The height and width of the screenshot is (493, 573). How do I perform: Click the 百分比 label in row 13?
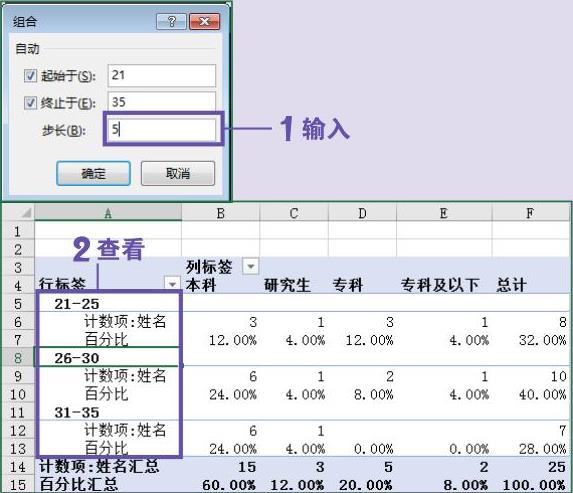click(106, 448)
